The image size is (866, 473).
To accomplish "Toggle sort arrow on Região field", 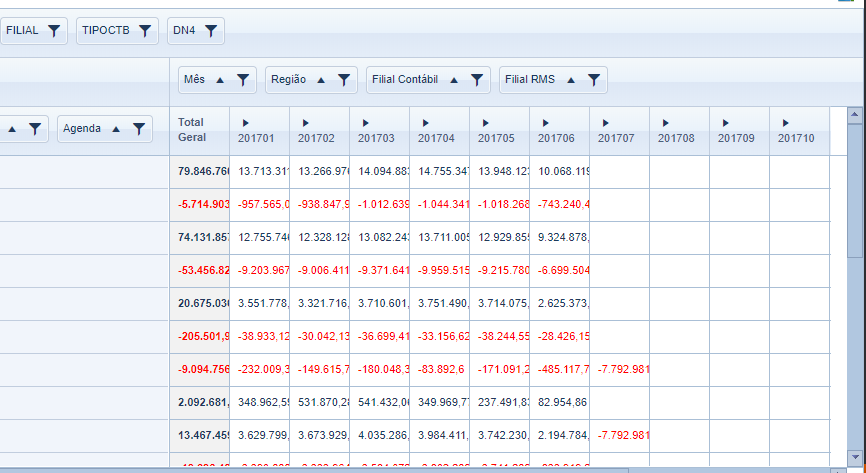I will pyautogui.click(x=321, y=80).
